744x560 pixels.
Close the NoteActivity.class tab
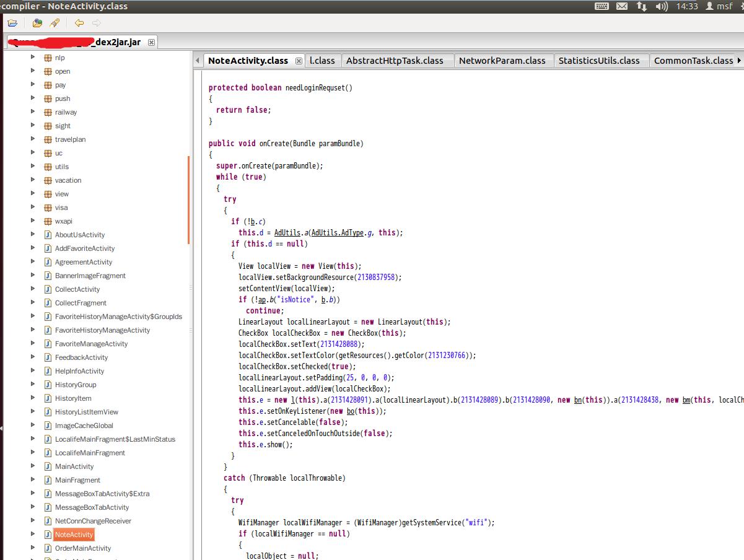click(299, 61)
